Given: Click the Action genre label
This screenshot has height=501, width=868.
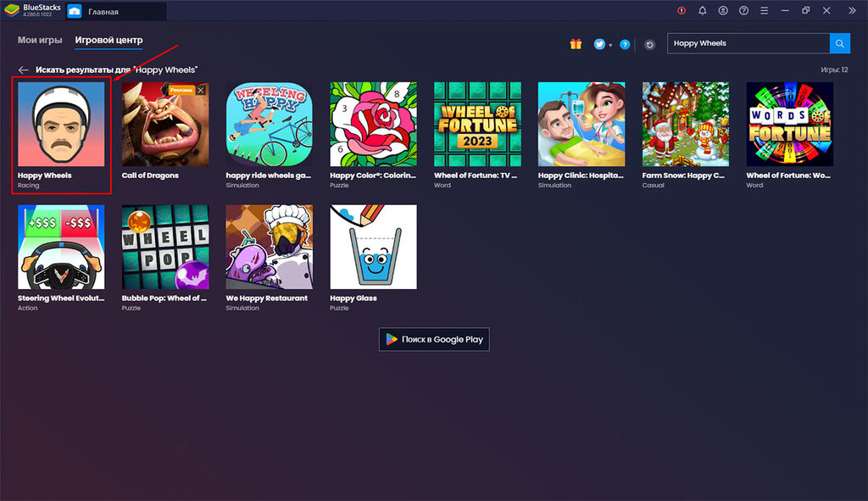Looking at the screenshot, I should [28, 309].
